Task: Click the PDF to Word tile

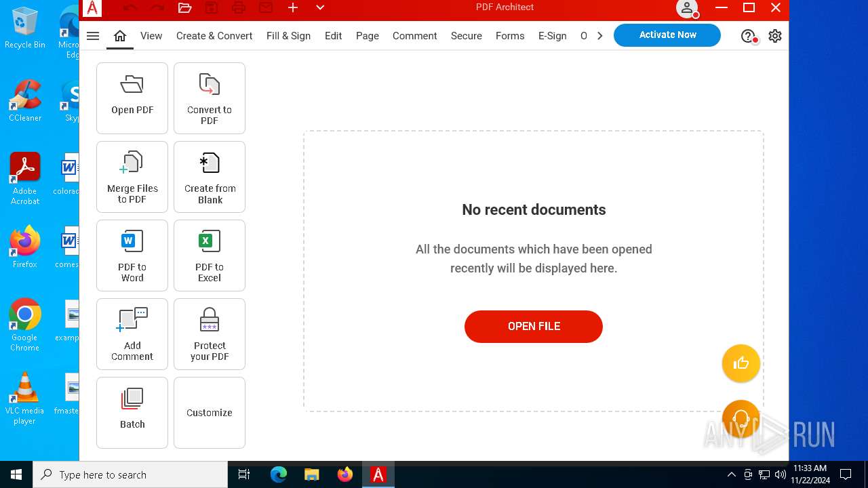Action: click(132, 256)
